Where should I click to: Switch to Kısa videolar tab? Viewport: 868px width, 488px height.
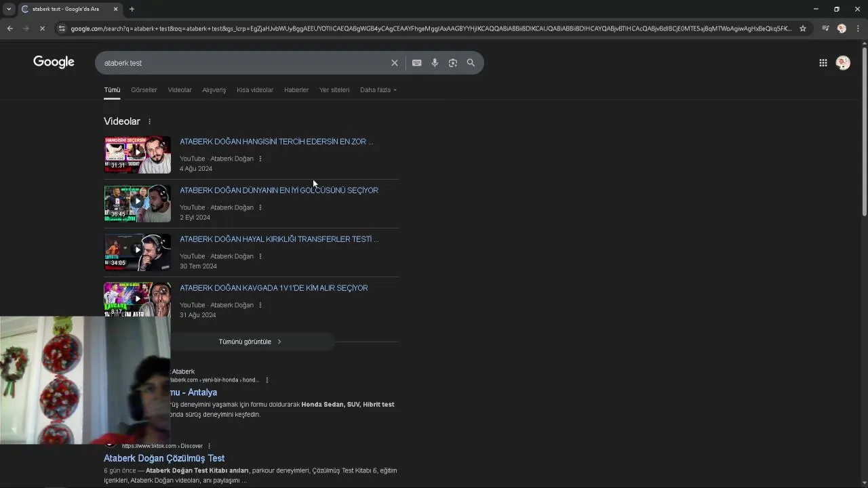click(255, 89)
